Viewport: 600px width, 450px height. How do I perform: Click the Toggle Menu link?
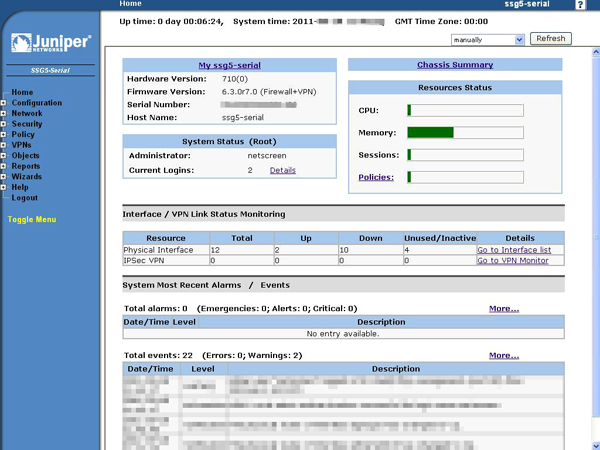(x=32, y=219)
